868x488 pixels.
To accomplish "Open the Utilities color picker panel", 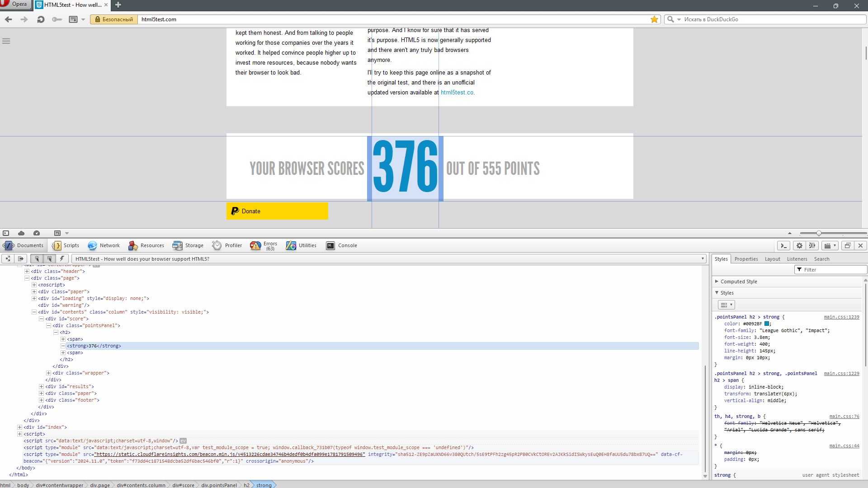I will click(x=301, y=245).
